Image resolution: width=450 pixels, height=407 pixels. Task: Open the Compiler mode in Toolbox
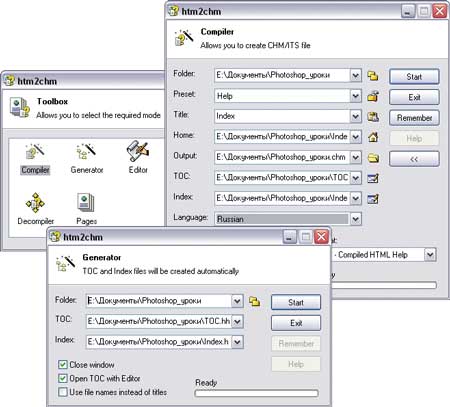tap(35, 159)
